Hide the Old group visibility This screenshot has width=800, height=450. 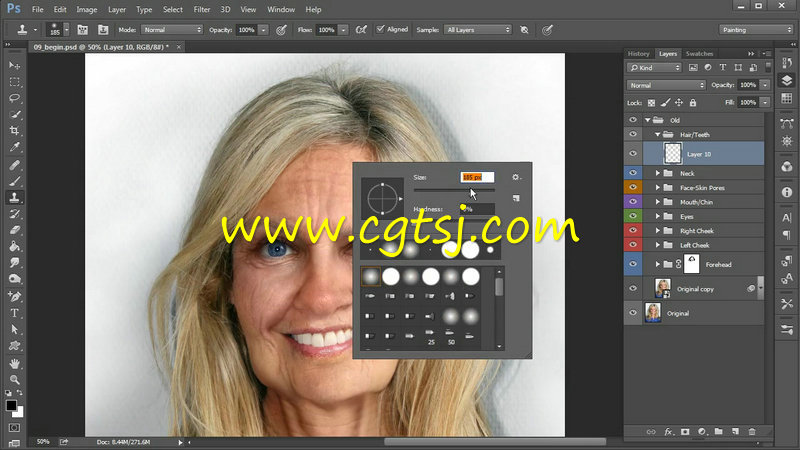coord(633,120)
